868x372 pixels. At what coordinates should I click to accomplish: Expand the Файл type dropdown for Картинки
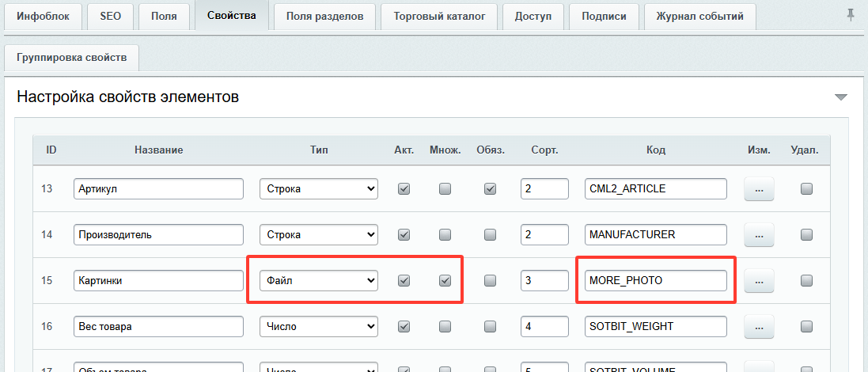(x=319, y=281)
